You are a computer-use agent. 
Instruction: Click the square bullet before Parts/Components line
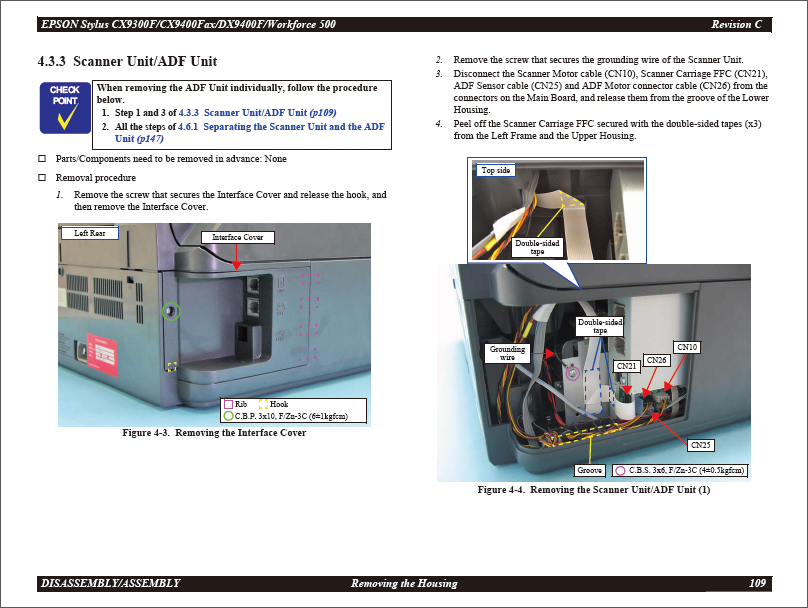point(42,159)
